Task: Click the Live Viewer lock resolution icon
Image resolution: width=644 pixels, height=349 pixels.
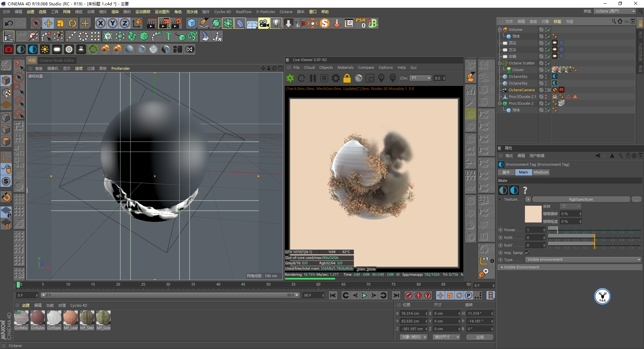Action: tap(347, 78)
